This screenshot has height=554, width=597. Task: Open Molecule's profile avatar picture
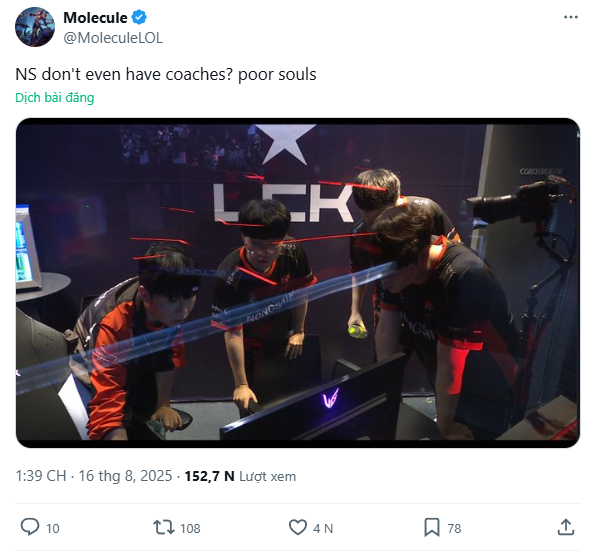tap(35, 27)
